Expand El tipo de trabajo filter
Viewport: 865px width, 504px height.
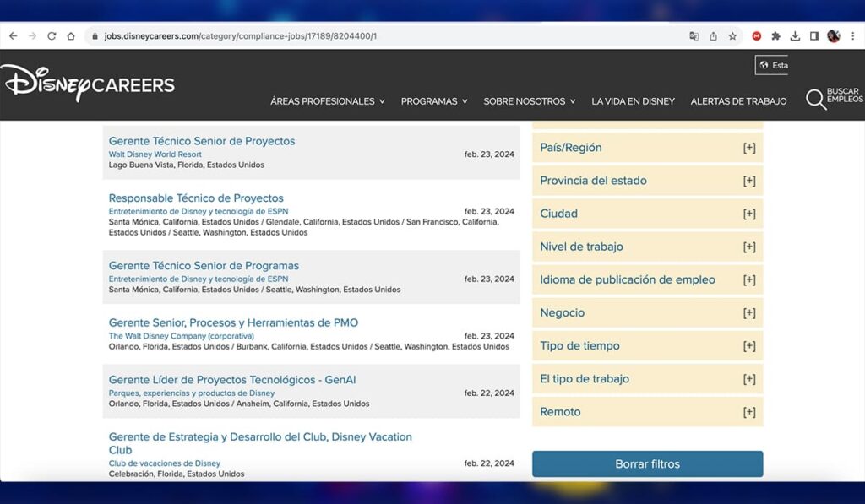click(x=648, y=379)
